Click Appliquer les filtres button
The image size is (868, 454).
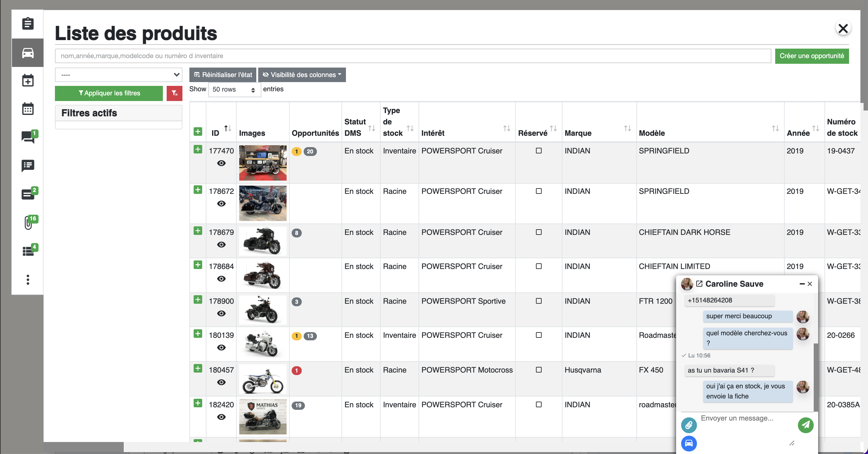[x=109, y=93]
